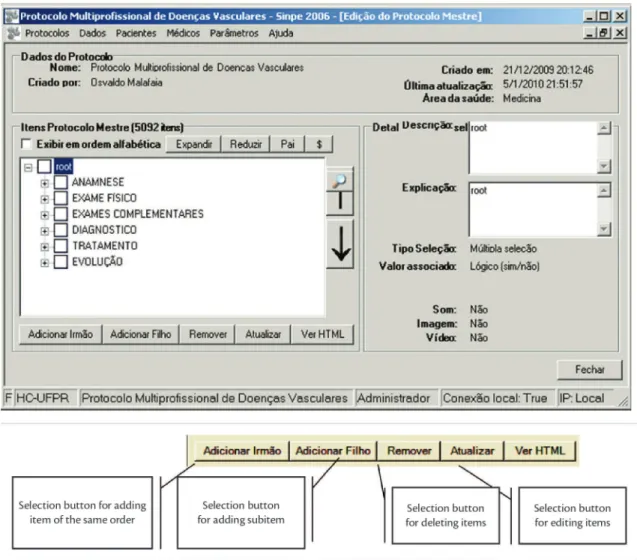
Task: Click the small icon left of Protocolos menu
Action: click(x=14, y=33)
